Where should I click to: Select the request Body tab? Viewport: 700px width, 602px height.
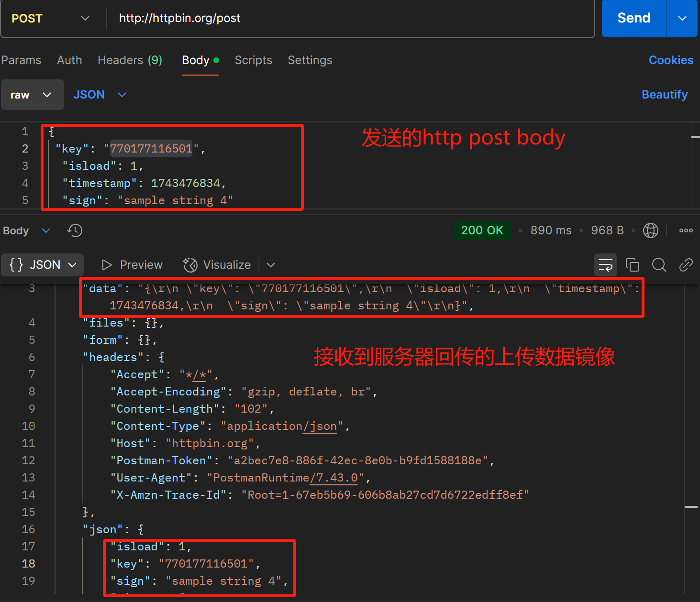(x=200, y=60)
